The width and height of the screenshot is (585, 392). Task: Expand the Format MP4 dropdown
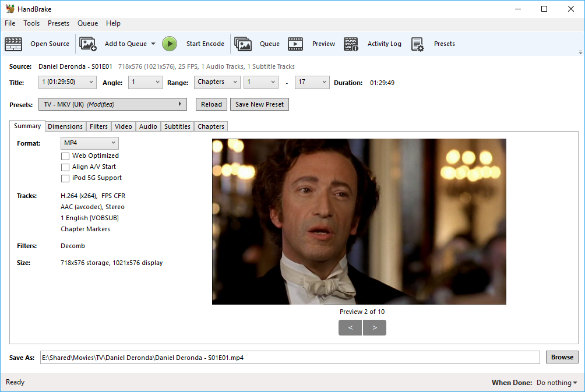pos(90,143)
